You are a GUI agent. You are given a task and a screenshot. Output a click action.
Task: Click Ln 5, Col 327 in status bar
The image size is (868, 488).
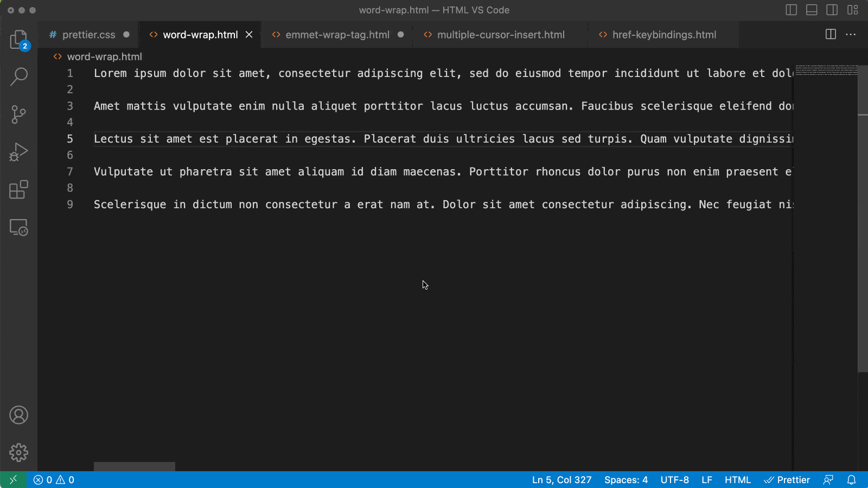(561, 480)
